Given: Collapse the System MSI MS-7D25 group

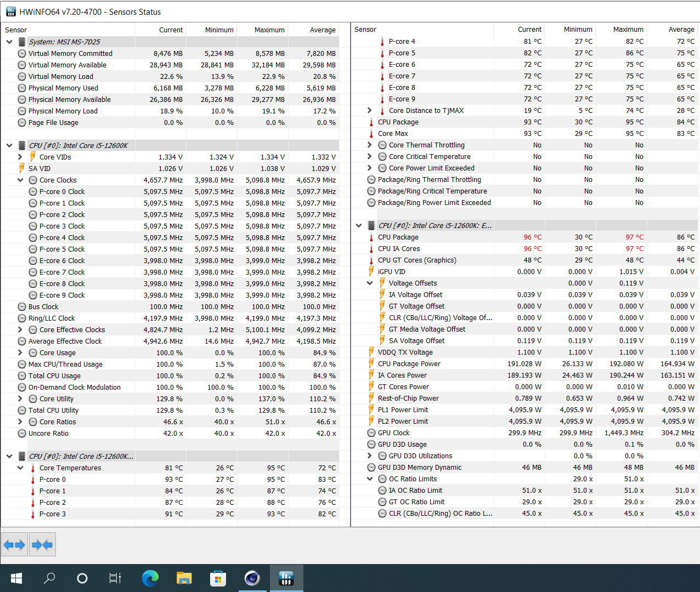Looking at the screenshot, I should tap(9, 42).
